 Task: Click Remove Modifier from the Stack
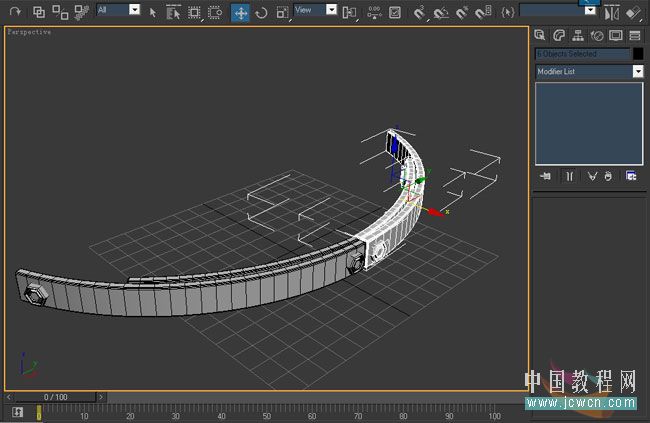pyautogui.click(x=608, y=177)
